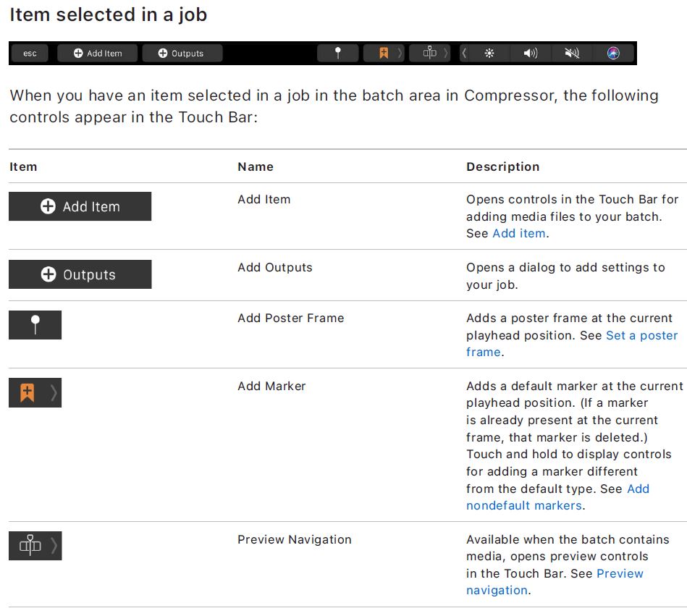
Task: Launch Siri from the Touch Bar
Action: (613, 53)
